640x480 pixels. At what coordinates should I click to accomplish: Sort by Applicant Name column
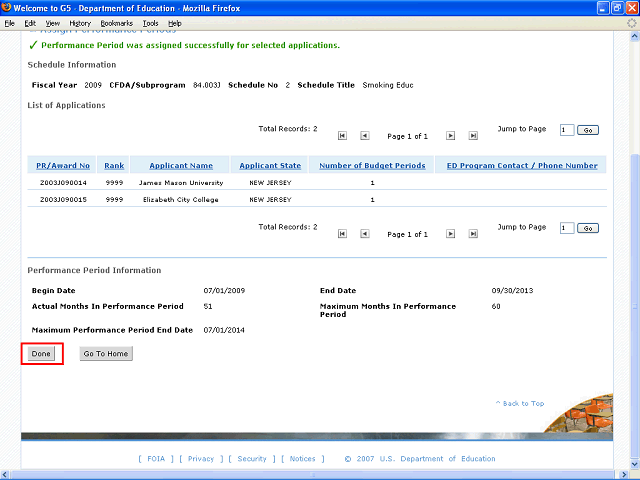[x=181, y=166]
